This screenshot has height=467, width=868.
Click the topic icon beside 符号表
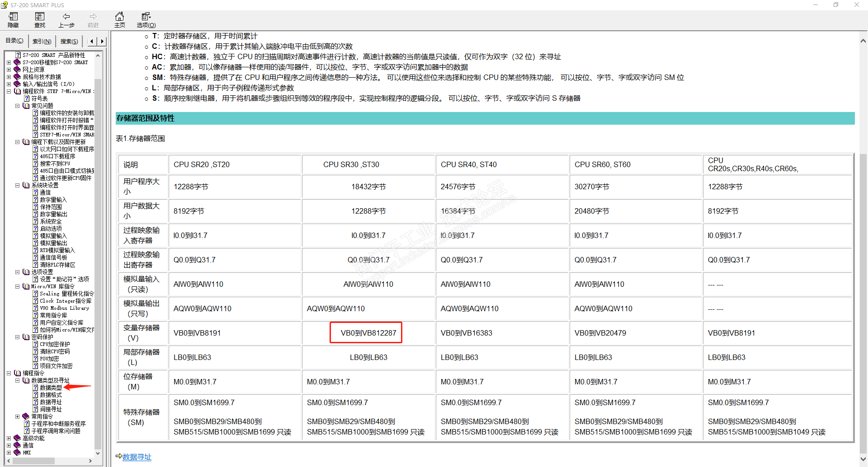27,98
